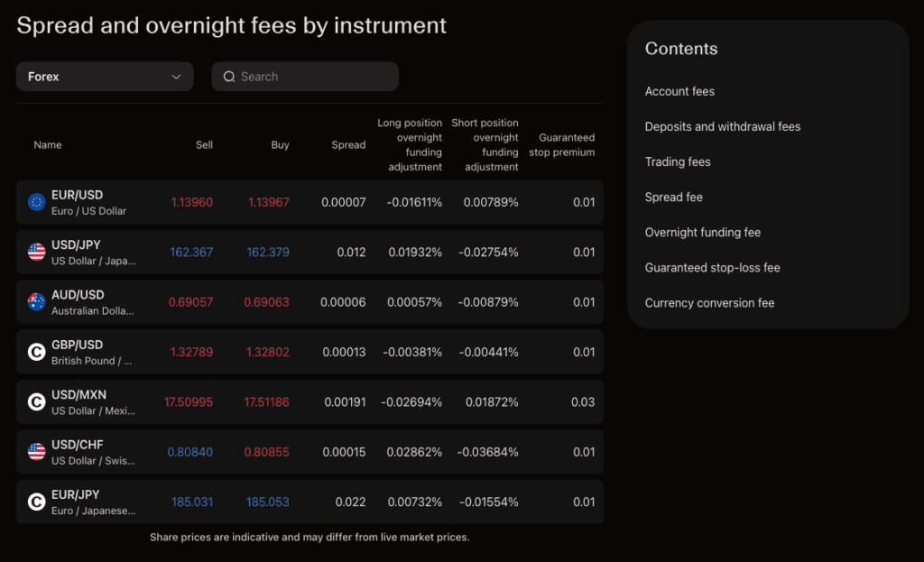Click the share prices indicative disclaimer text
The image size is (924, 562).
click(310, 538)
